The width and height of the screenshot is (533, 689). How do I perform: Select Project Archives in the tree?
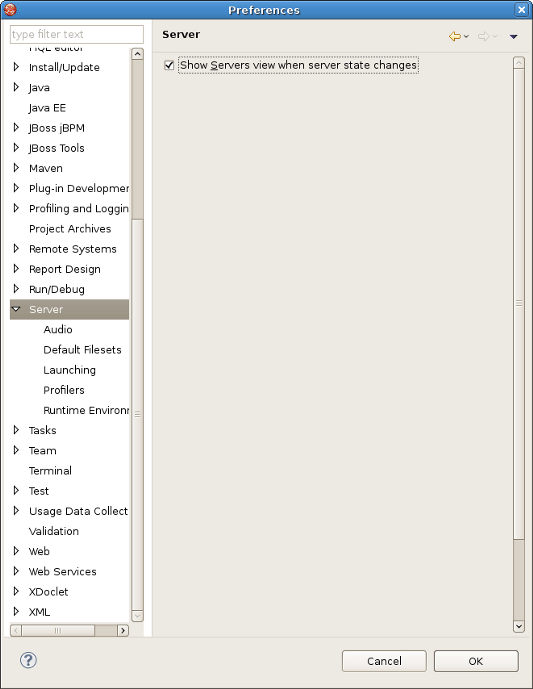(x=70, y=229)
